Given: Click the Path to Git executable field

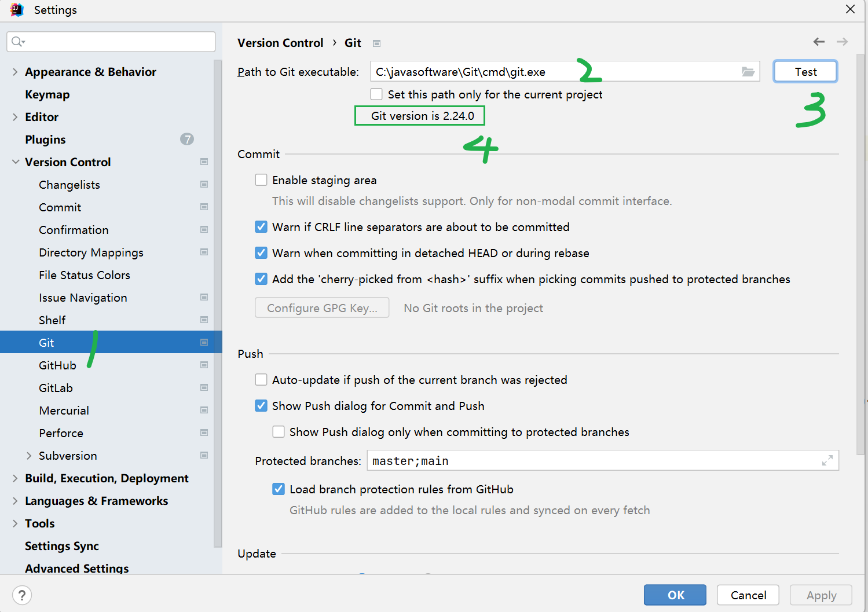Looking at the screenshot, I should 565,72.
